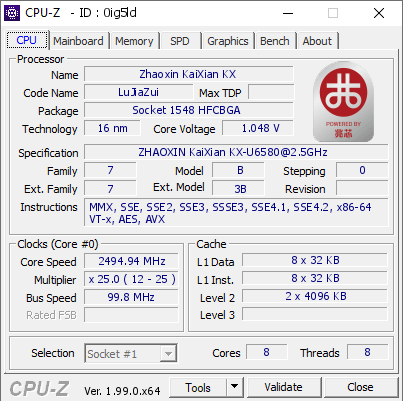Image resolution: width=403 pixels, height=401 pixels.
Task: Click the Stepping value 0
Action: [x=362, y=170]
